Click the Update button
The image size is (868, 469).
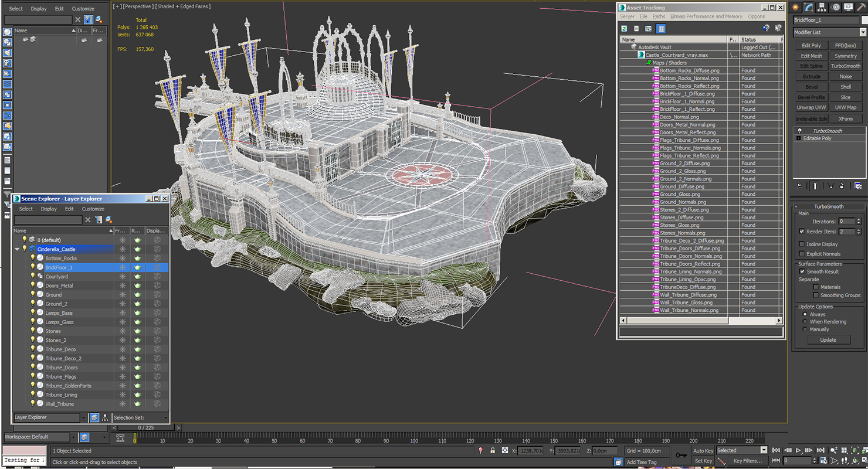(828, 340)
